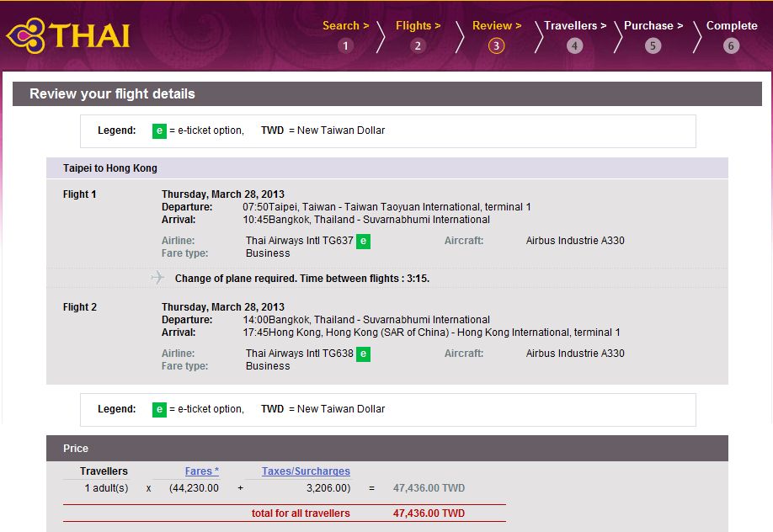773x532 pixels.
Task: Click the step 4 number circle
Action: coord(574,46)
